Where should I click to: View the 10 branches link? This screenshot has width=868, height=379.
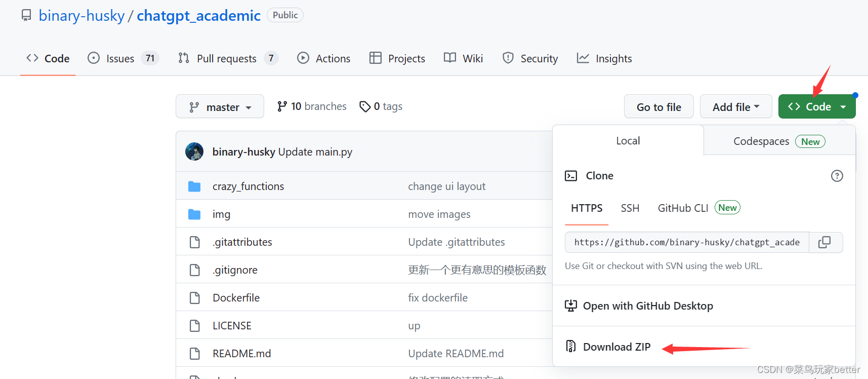(x=312, y=106)
